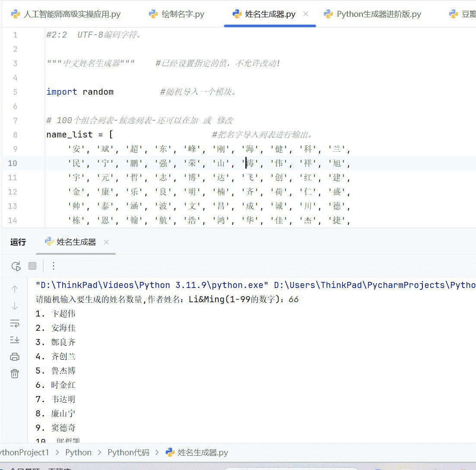Click Python file icon on 绘制名字.py tab

[x=153, y=14]
